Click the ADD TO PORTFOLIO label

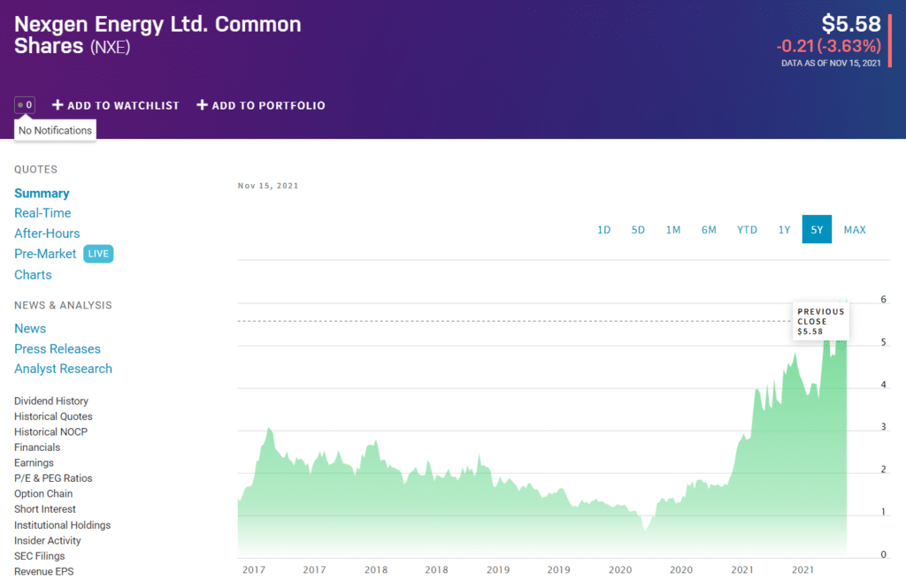(x=269, y=106)
